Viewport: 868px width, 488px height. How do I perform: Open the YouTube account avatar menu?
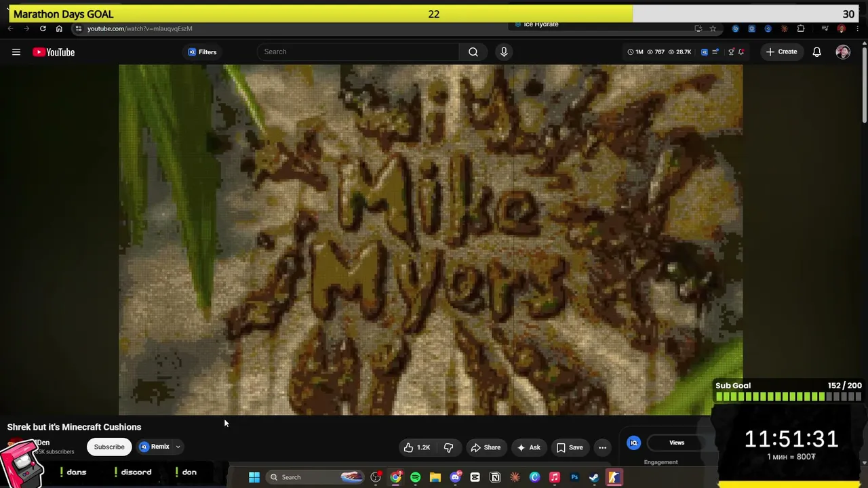(843, 52)
